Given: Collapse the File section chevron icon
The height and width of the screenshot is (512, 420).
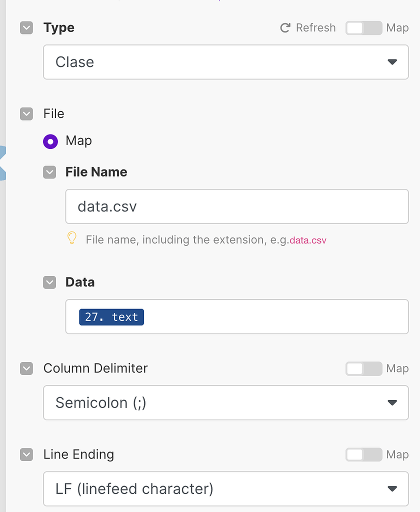Looking at the screenshot, I should point(26,114).
